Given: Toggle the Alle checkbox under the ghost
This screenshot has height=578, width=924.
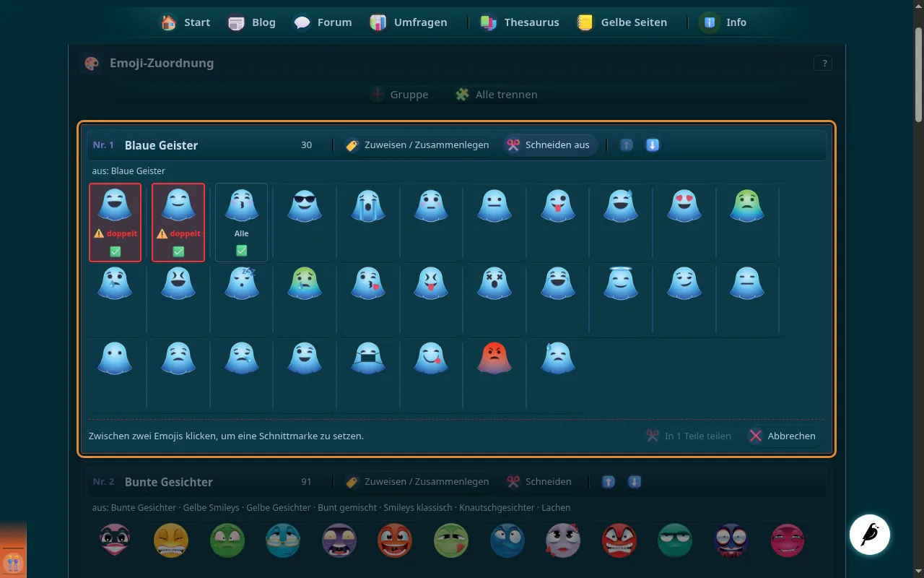Looking at the screenshot, I should pos(242,251).
